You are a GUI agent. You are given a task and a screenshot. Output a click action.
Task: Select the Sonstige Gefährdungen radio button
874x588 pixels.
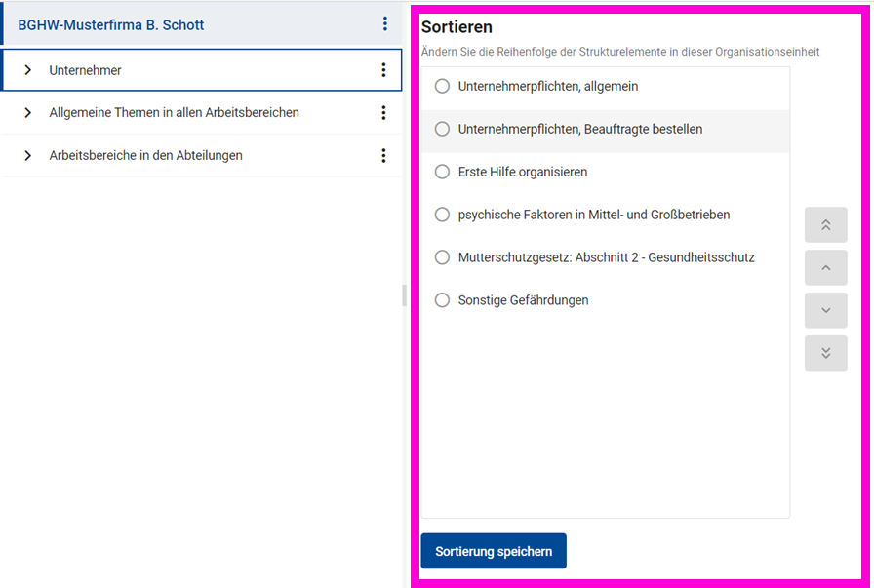(442, 300)
